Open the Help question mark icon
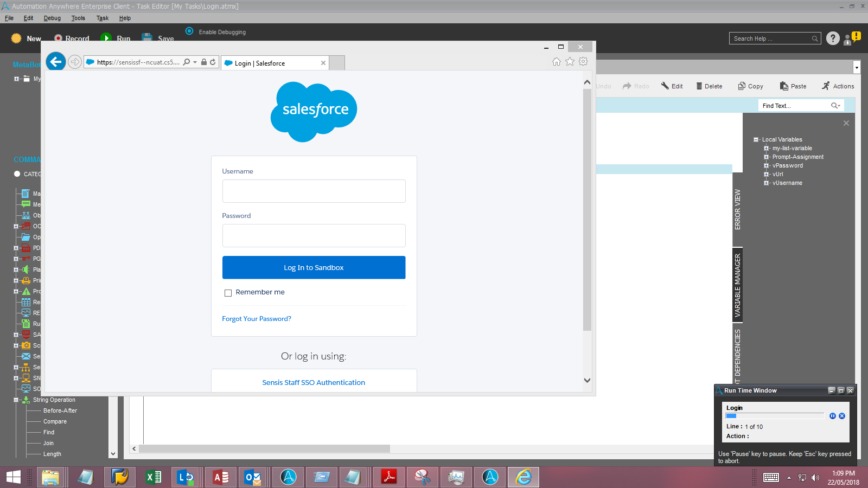Screen dimensions: 868x488 coord(833,38)
